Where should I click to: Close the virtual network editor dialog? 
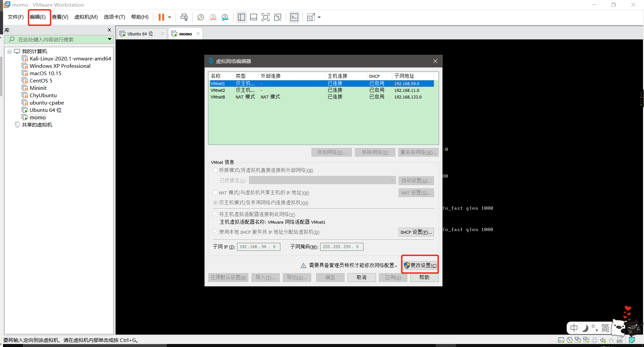tap(435, 61)
